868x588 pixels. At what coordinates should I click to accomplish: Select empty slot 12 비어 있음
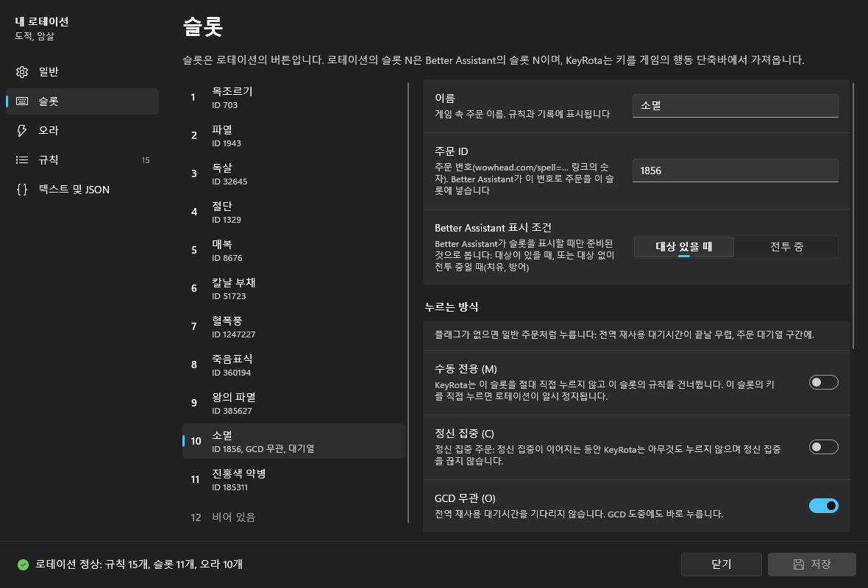coord(294,517)
